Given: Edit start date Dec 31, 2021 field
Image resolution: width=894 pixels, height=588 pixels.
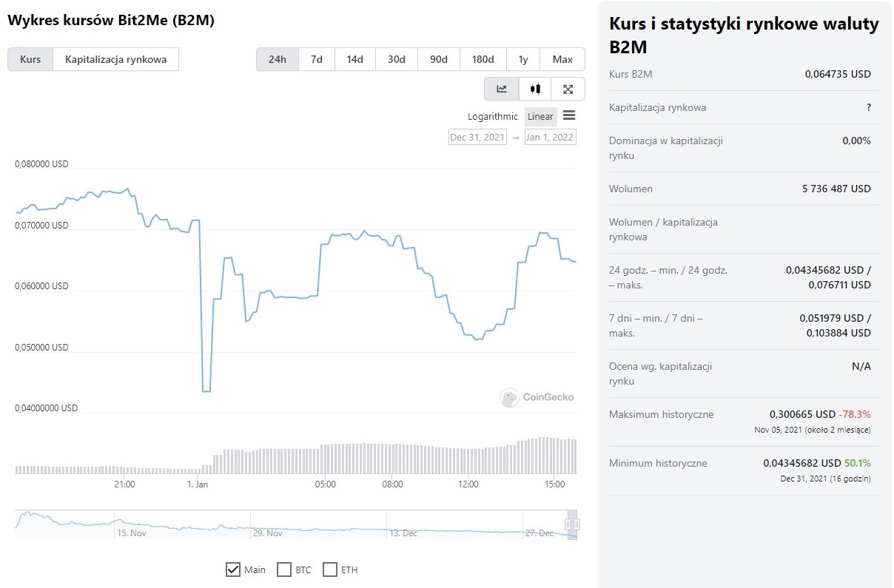Looking at the screenshot, I should click(478, 137).
